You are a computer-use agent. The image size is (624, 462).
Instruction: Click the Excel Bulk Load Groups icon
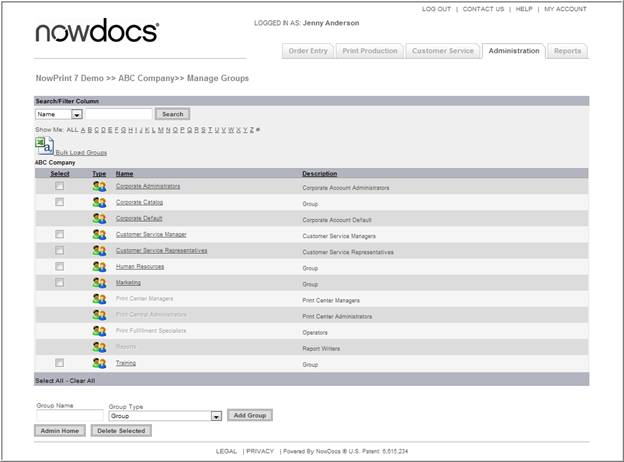pyautogui.click(x=44, y=146)
